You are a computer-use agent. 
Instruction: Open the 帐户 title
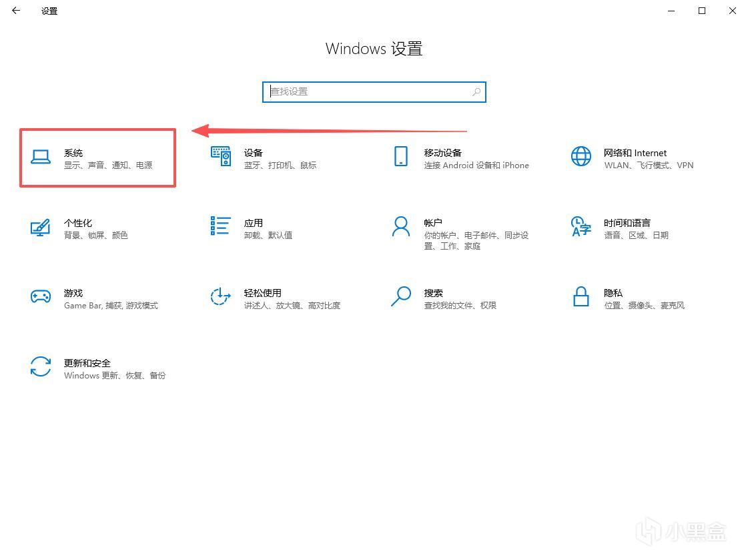(432, 223)
